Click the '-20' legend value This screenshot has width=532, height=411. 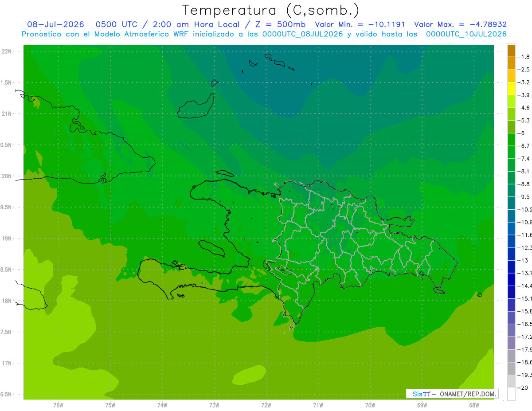point(524,388)
